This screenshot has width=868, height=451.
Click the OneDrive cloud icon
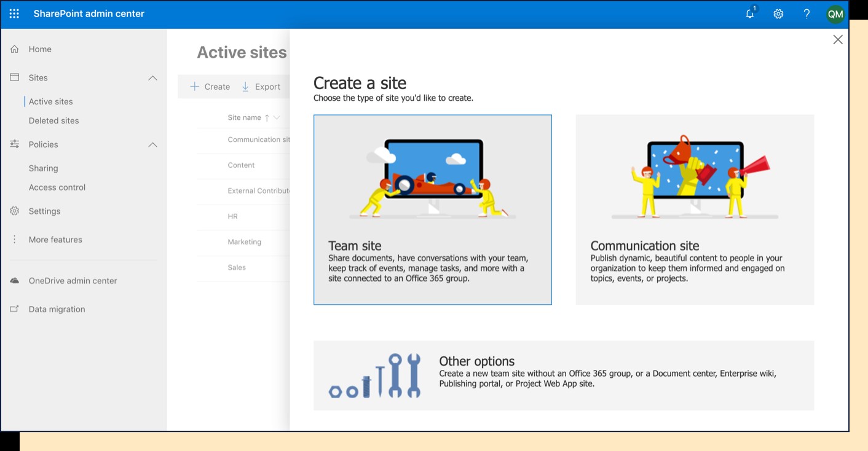coord(15,281)
